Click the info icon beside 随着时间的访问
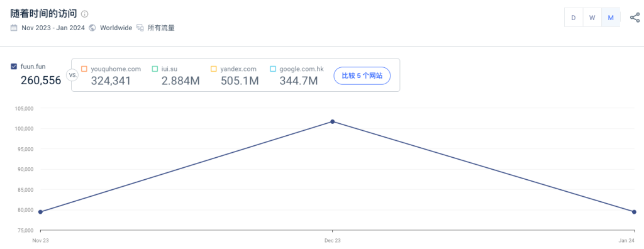This screenshot has height=249, width=644. (x=85, y=14)
